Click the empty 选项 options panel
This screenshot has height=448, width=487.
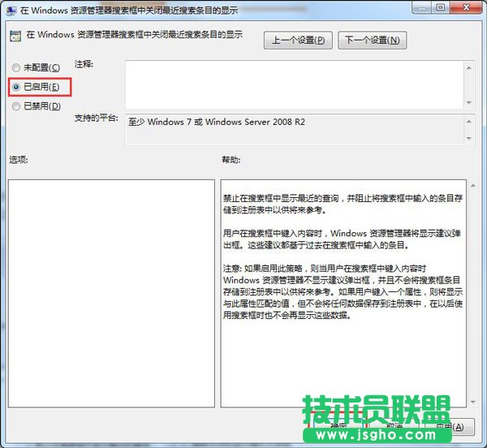point(111,293)
